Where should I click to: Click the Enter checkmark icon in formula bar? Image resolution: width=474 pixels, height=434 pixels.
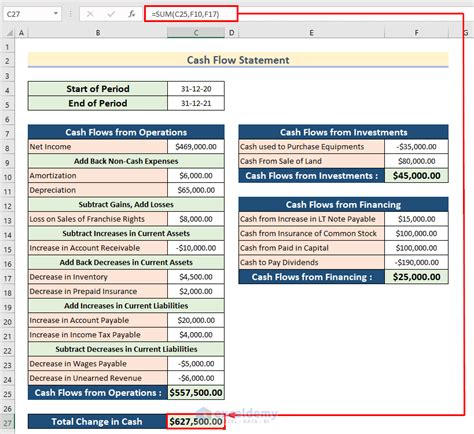(111, 14)
